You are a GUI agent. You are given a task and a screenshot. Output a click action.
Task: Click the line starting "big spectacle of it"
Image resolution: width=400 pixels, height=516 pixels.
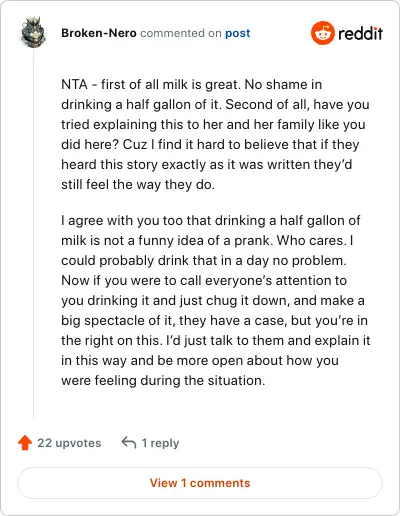click(214, 321)
